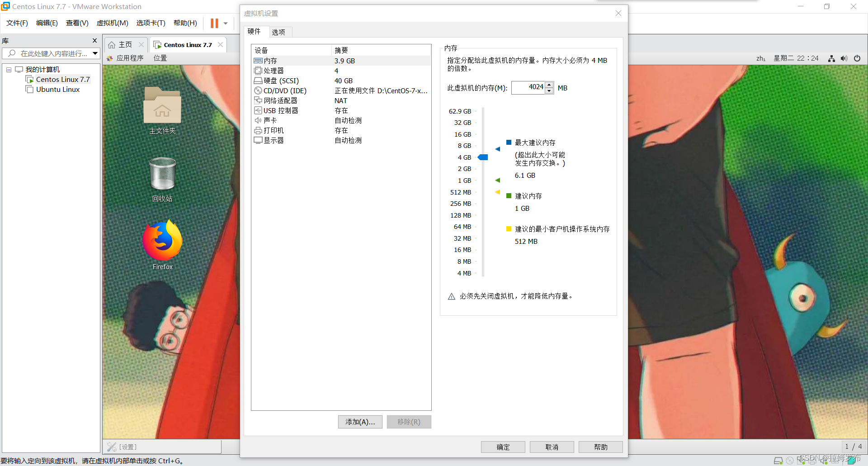Open the 查看(V) menu
The image size is (868, 466).
pos(77,23)
